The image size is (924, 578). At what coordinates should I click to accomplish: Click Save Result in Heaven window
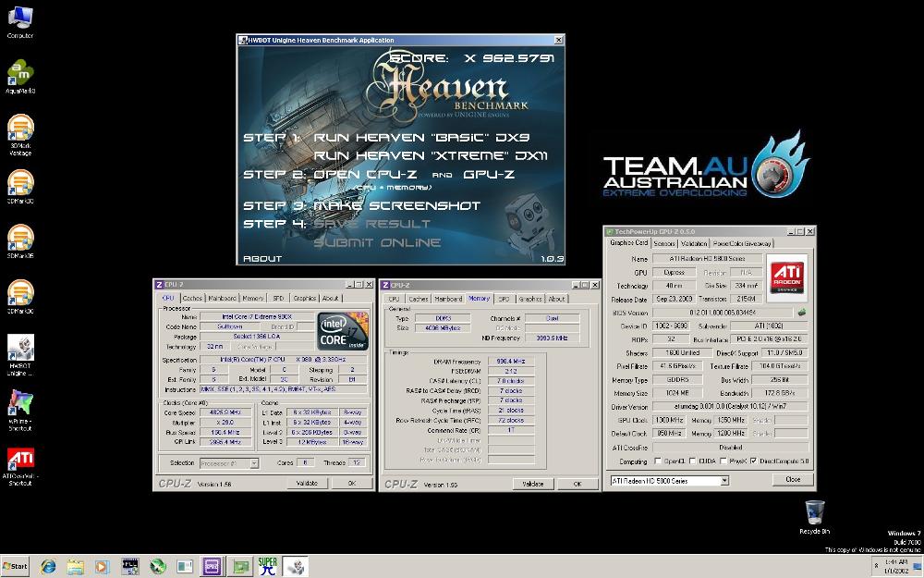372,224
